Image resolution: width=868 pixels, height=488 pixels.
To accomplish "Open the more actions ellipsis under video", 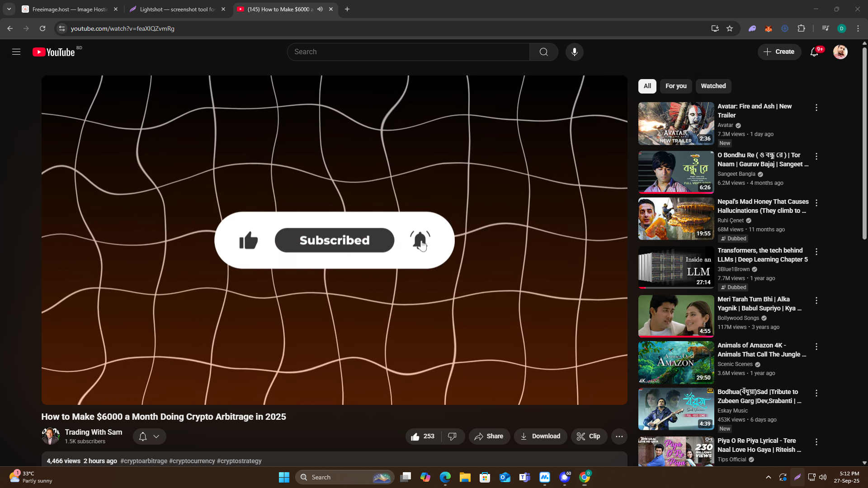I will [x=619, y=436].
